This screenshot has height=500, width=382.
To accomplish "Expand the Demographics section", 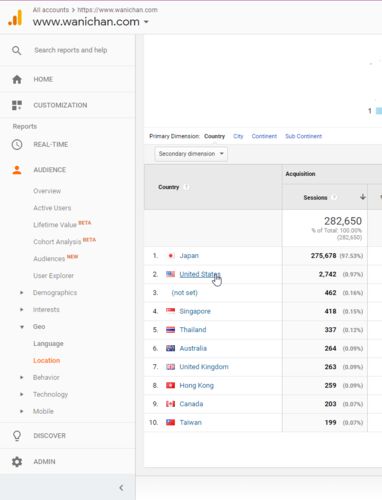I will coord(22,293).
